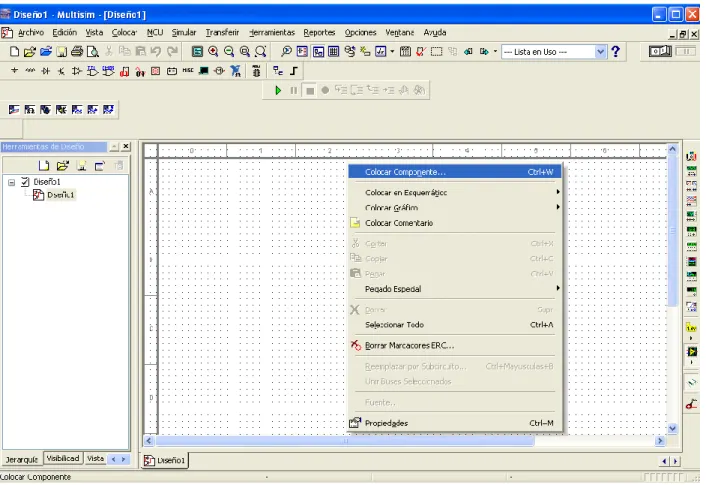Screen dimensions: 706x485
Task: Open the Herramientas menu
Action: point(272,32)
